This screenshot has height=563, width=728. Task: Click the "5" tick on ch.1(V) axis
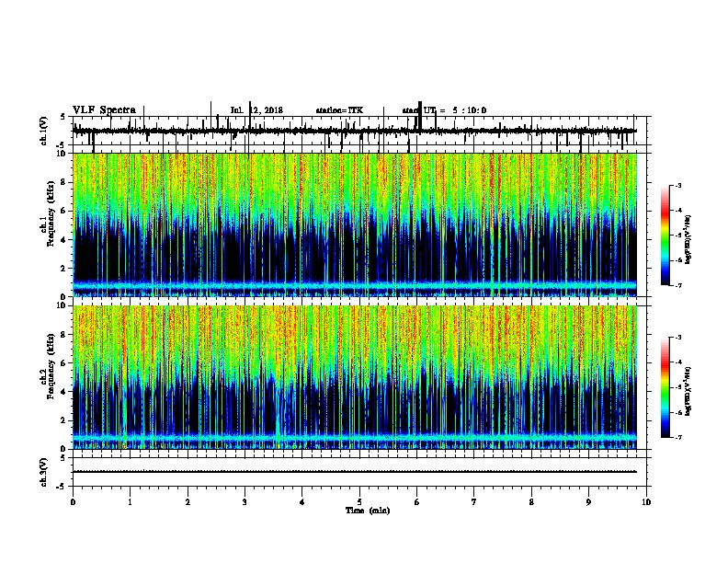(x=63, y=117)
